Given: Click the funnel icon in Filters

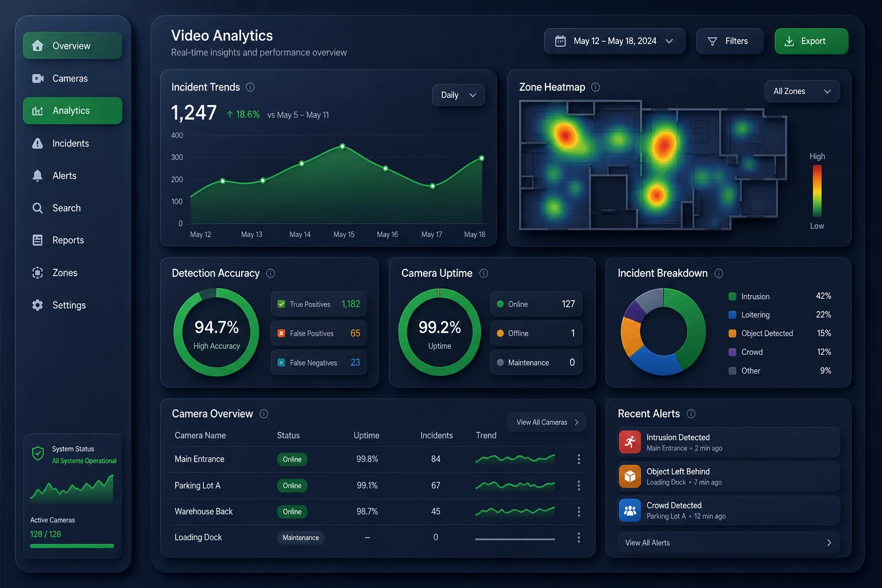Looking at the screenshot, I should [x=713, y=41].
